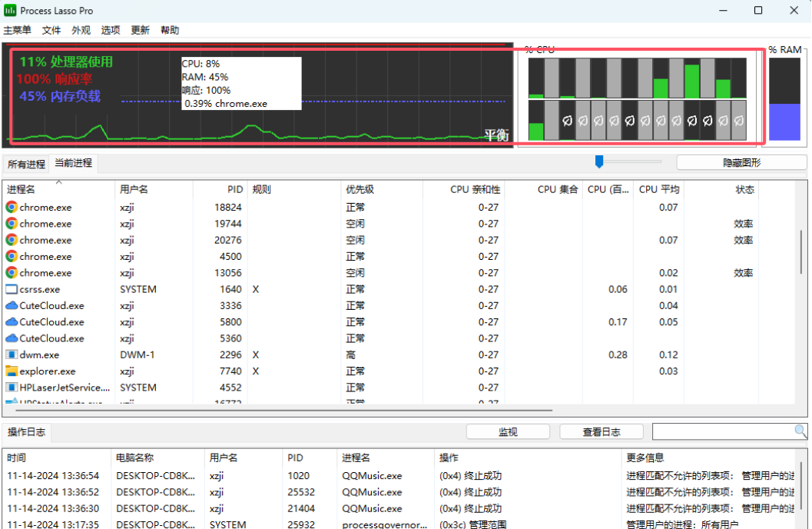Click the explorer.exe folder icon
Image resolution: width=812 pixels, height=529 pixels.
(12, 371)
